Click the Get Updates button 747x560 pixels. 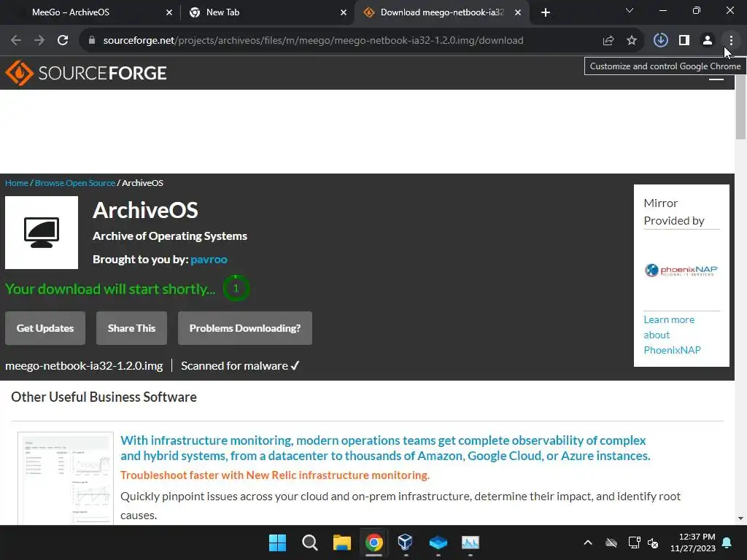click(45, 328)
